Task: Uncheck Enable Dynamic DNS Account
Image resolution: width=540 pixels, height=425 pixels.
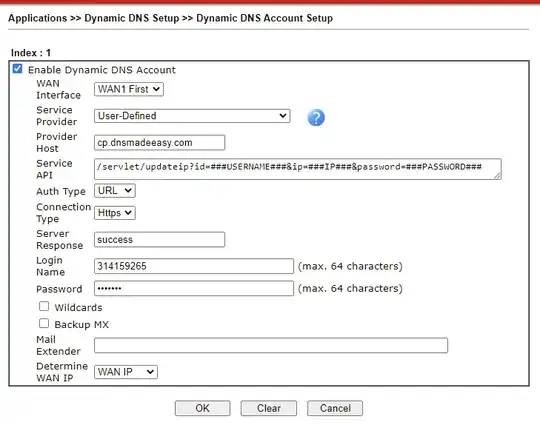Action: (17, 69)
